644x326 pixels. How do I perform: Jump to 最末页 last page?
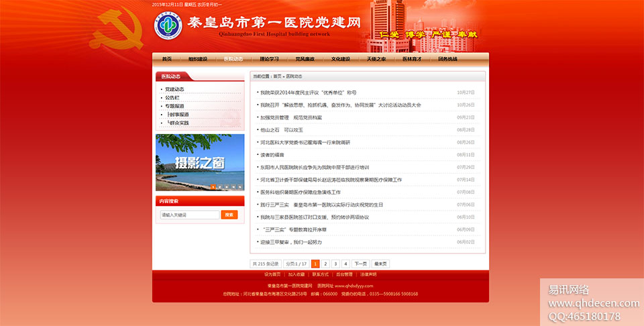coord(381,264)
